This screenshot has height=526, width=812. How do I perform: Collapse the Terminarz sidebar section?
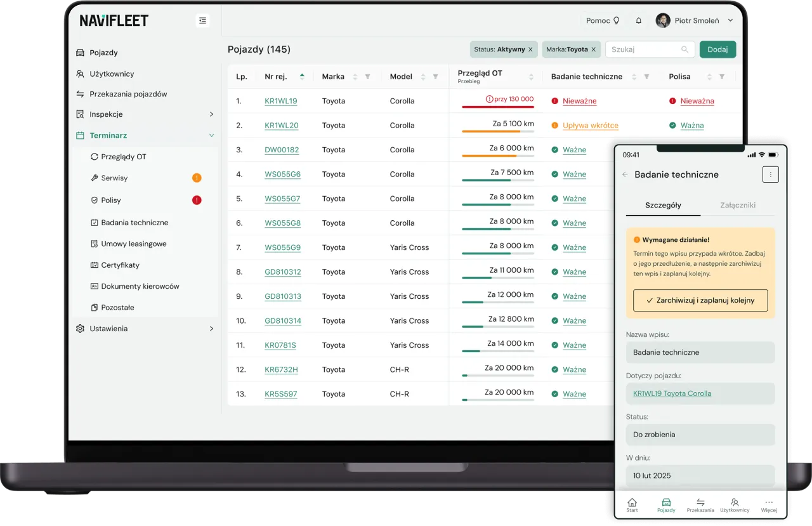(x=211, y=135)
